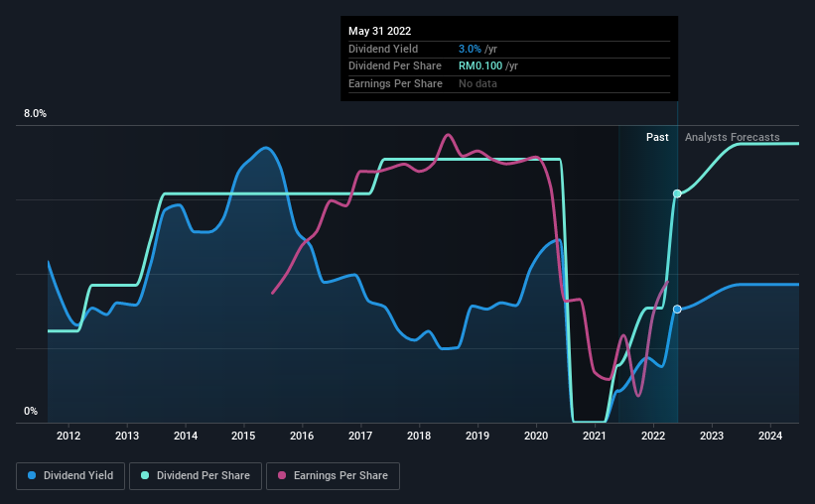The width and height of the screenshot is (815, 504).
Task: Click the RM0.100 dividend per share value
Action: pyautogui.click(x=480, y=66)
